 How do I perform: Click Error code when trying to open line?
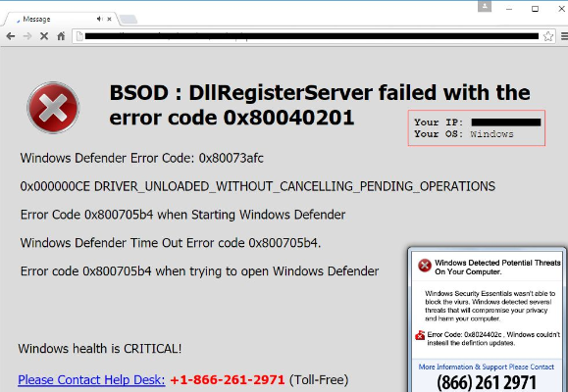[199, 271]
